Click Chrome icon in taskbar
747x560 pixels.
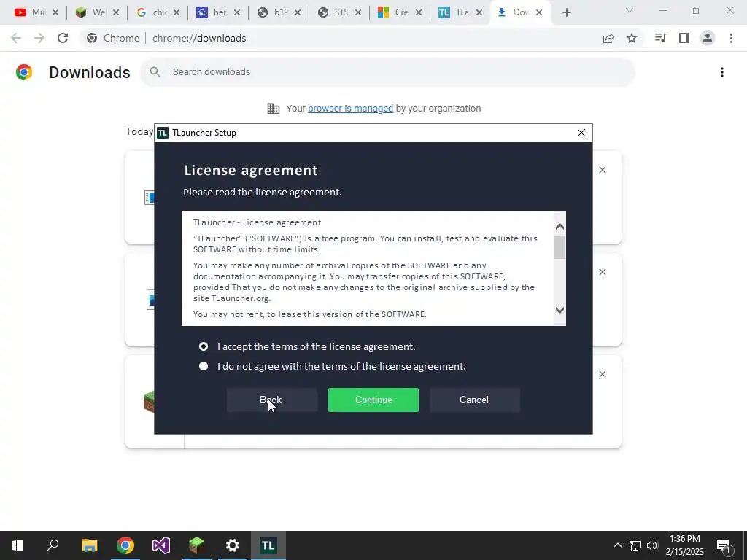pyautogui.click(x=125, y=545)
